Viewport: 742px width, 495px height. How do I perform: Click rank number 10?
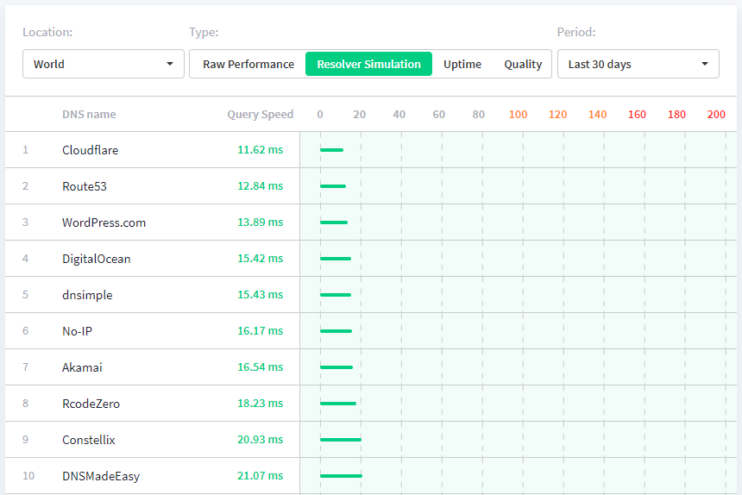click(28, 476)
